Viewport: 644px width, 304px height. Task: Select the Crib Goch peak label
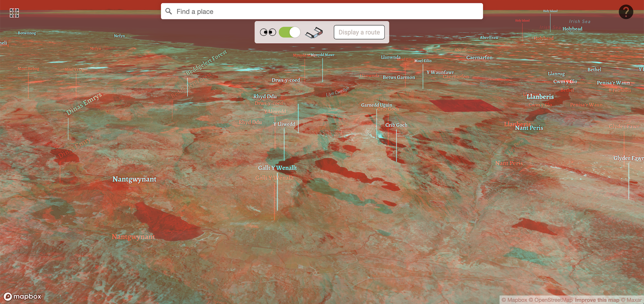click(x=396, y=125)
